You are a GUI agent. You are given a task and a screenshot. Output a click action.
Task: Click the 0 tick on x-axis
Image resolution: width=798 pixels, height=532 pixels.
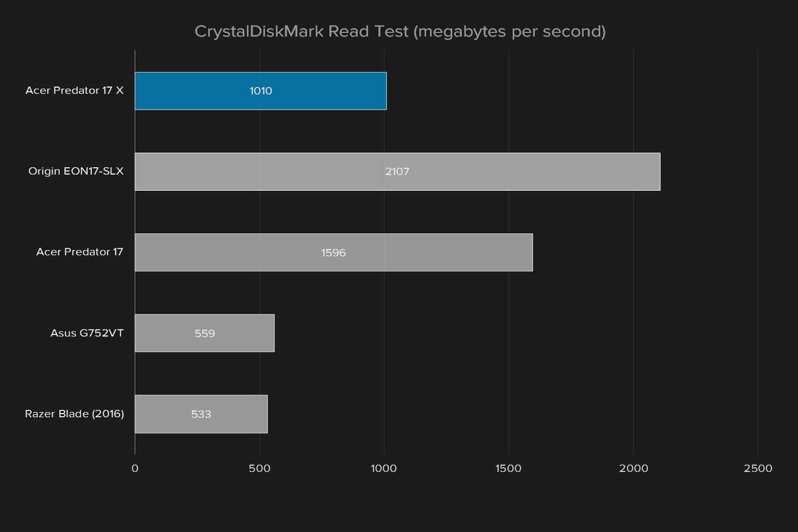(x=135, y=469)
